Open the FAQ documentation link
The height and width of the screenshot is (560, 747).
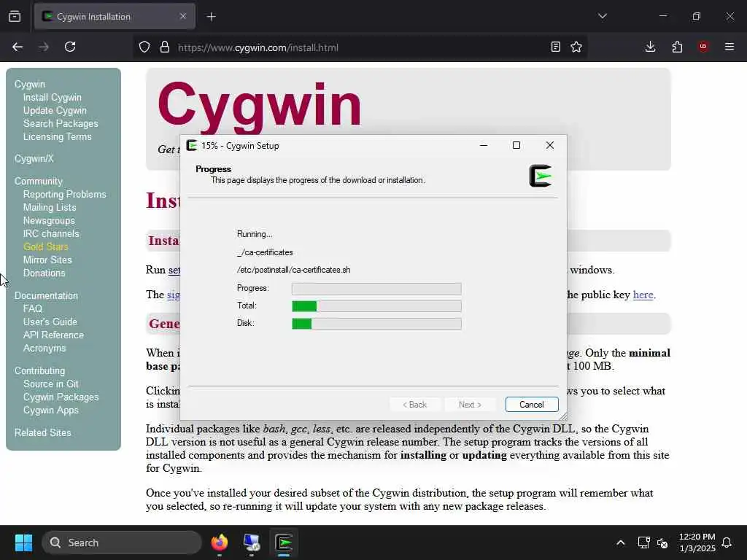tap(32, 308)
